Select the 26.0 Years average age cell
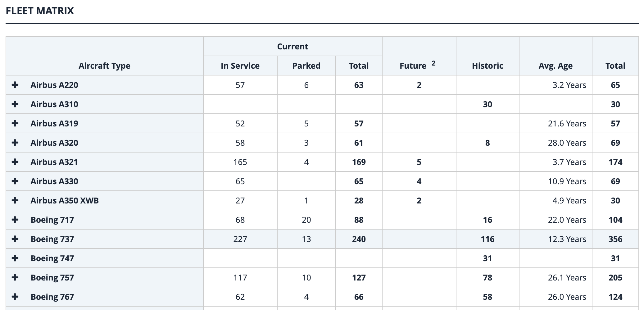This screenshot has height=310, width=644. [556, 297]
